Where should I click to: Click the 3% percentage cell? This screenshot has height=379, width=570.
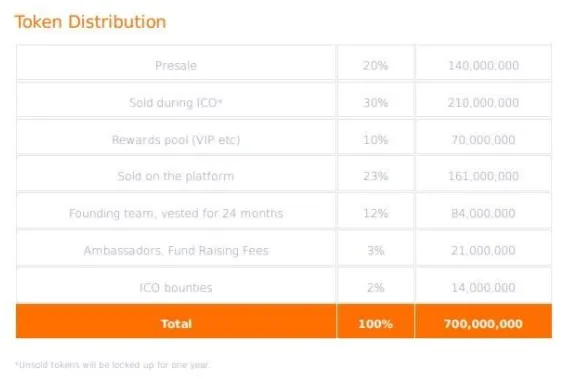point(376,251)
